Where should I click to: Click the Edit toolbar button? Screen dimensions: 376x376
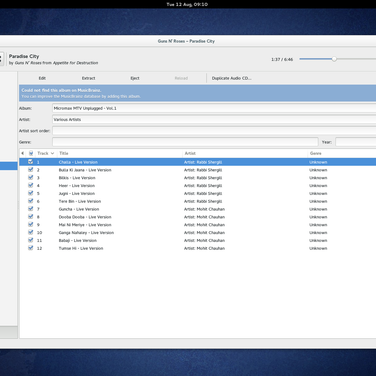pyautogui.click(x=42, y=78)
